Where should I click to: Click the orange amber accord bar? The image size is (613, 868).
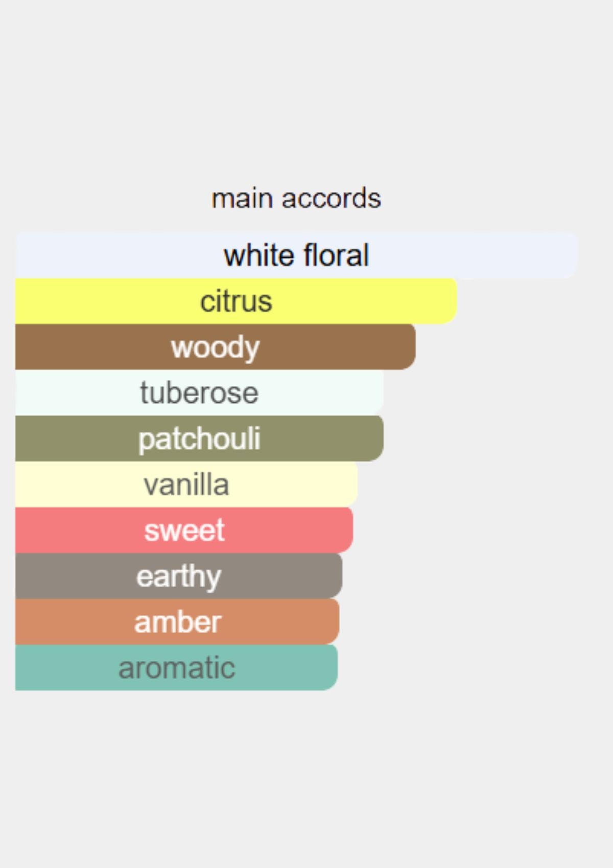coord(178,622)
